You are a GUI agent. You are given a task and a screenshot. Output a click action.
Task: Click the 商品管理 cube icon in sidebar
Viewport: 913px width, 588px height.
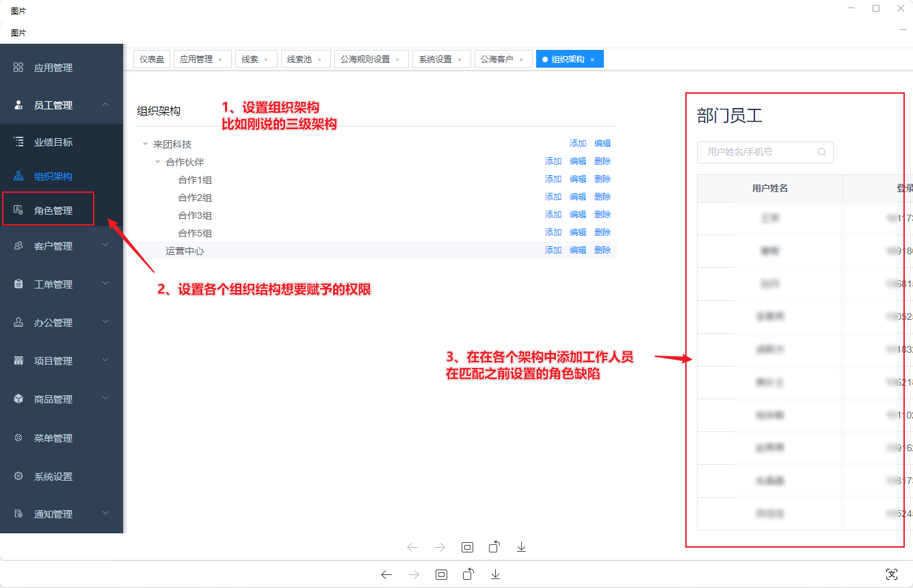pos(18,399)
